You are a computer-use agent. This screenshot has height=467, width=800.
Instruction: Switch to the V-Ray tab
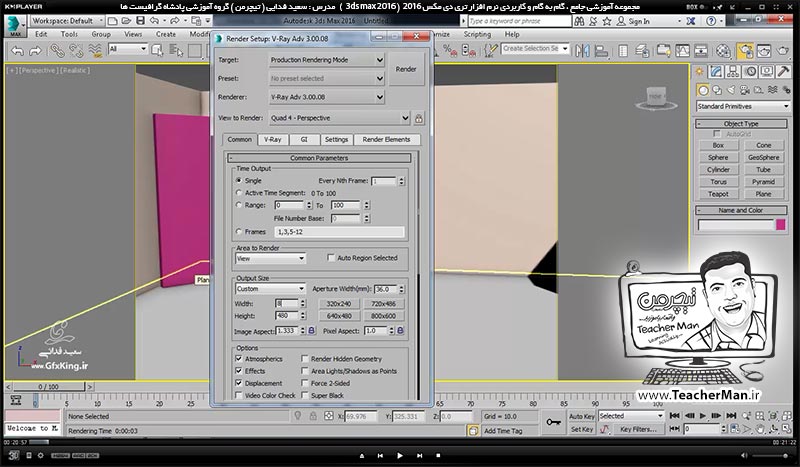click(x=272, y=139)
